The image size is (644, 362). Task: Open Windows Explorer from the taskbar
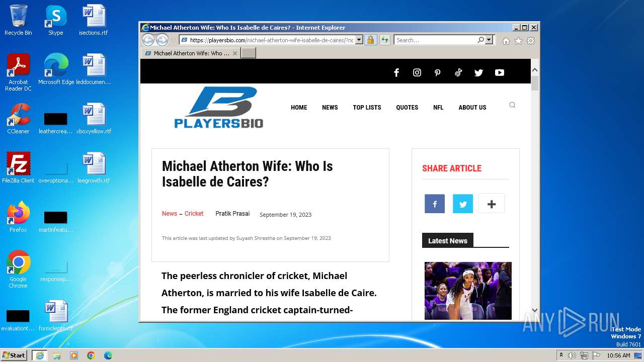tap(57, 355)
